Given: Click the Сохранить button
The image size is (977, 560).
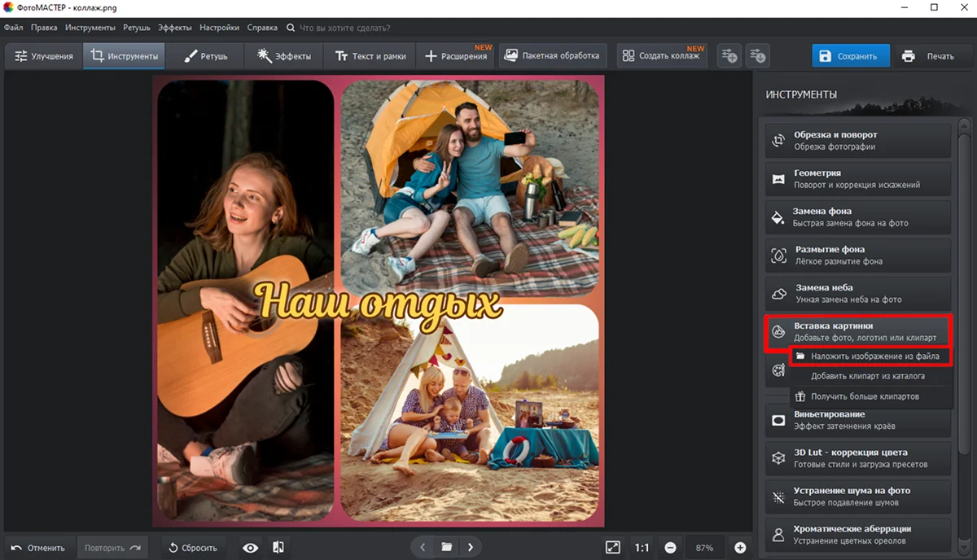Looking at the screenshot, I should (x=849, y=56).
